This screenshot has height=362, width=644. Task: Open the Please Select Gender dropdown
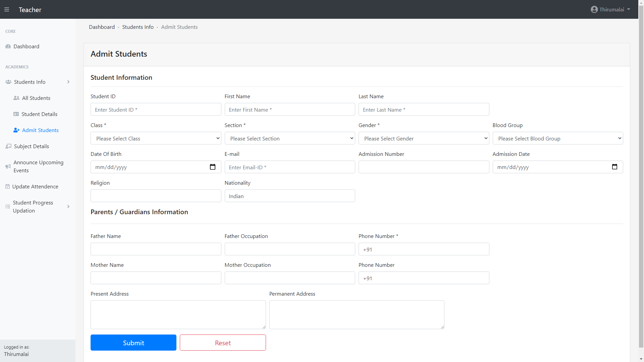click(423, 138)
